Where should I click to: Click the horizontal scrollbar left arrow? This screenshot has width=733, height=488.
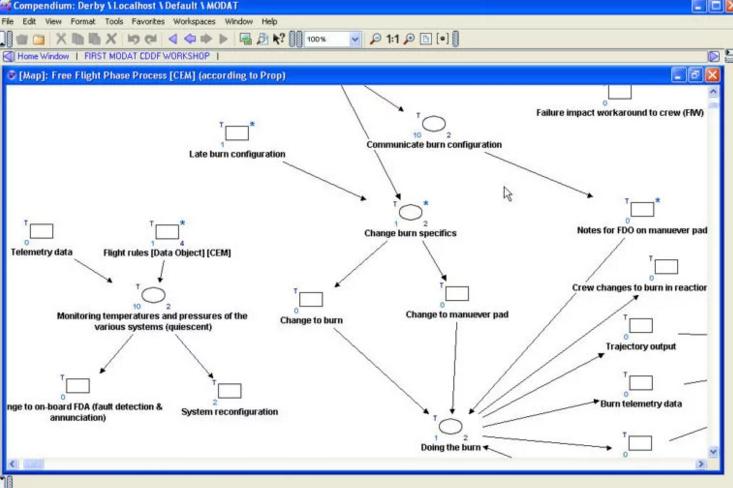14,464
